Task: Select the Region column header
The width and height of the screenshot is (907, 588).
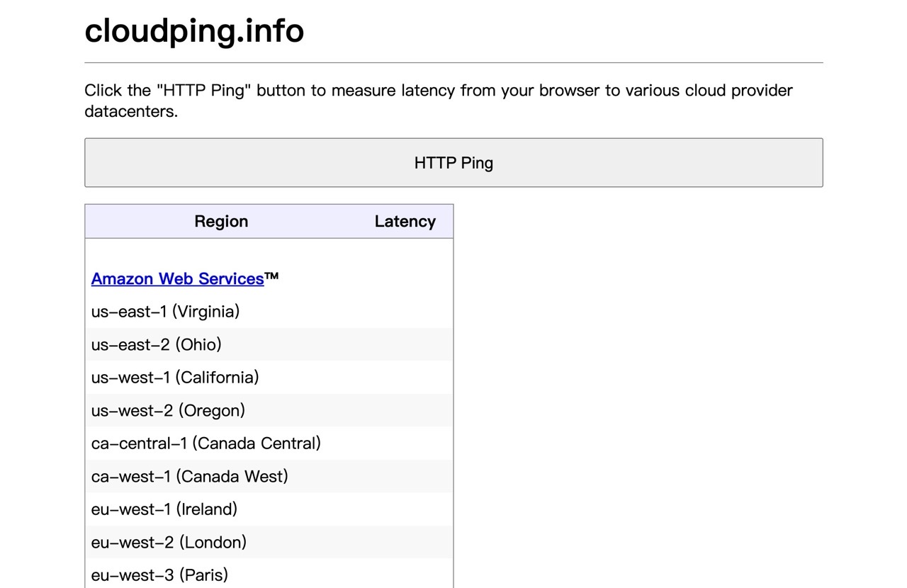Action: tap(221, 222)
